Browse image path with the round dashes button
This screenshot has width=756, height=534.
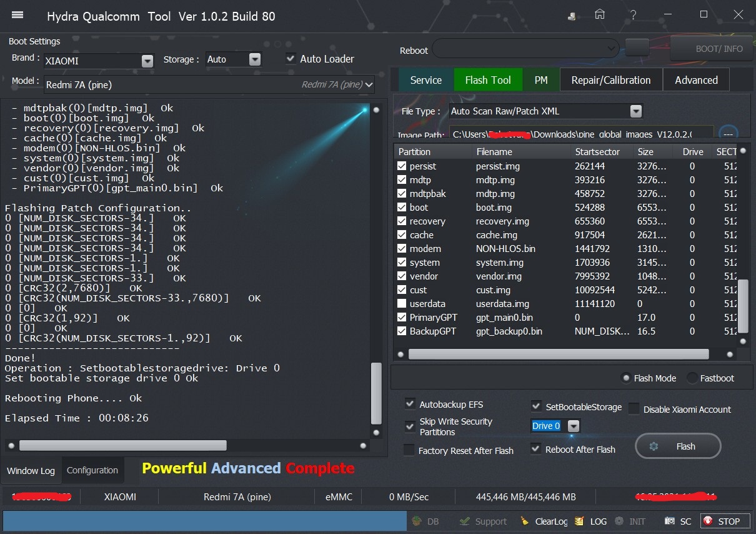(729, 134)
